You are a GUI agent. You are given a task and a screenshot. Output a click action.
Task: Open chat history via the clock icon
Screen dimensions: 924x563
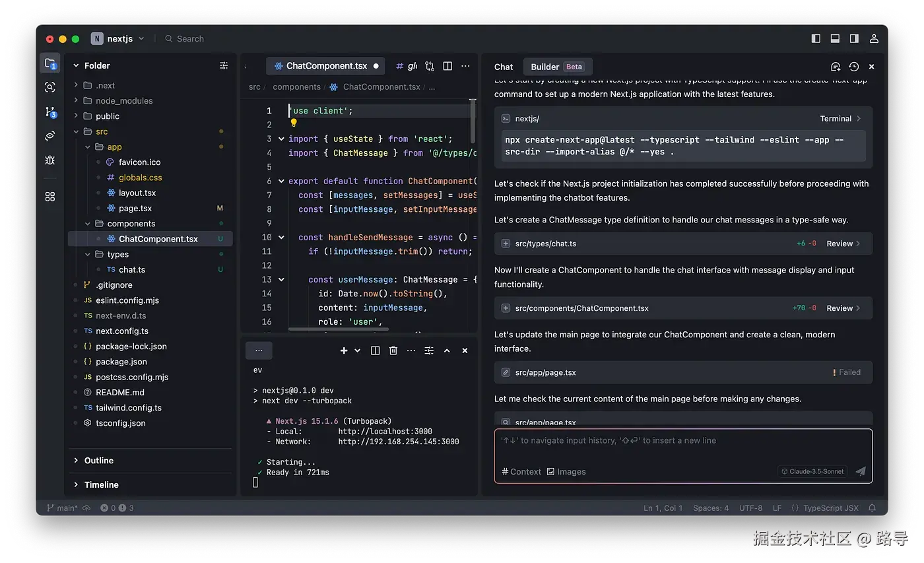point(853,67)
